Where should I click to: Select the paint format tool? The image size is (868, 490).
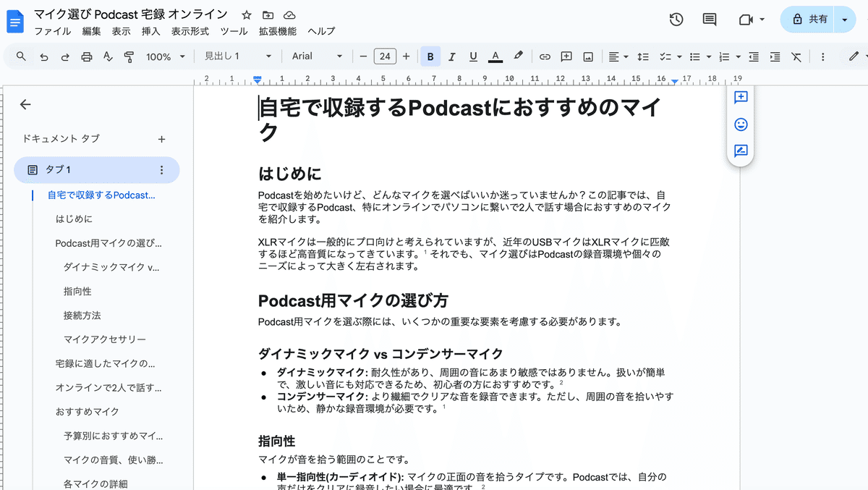point(129,56)
